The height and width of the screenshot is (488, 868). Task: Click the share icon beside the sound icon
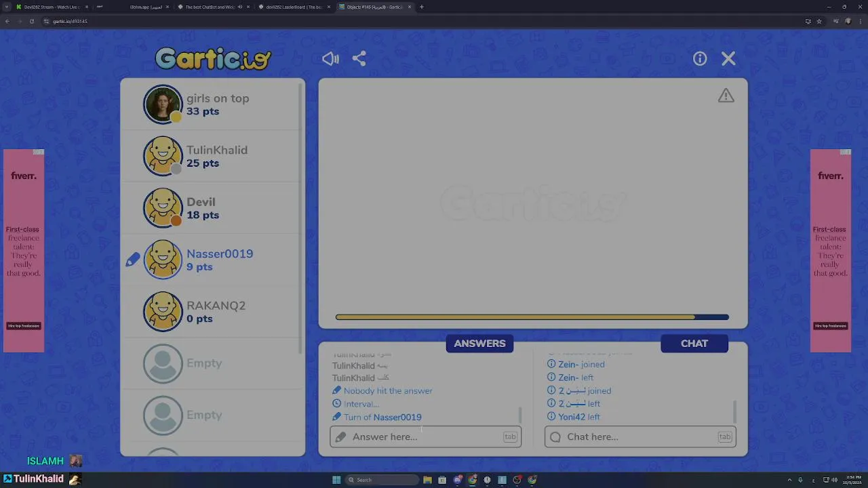(x=359, y=59)
